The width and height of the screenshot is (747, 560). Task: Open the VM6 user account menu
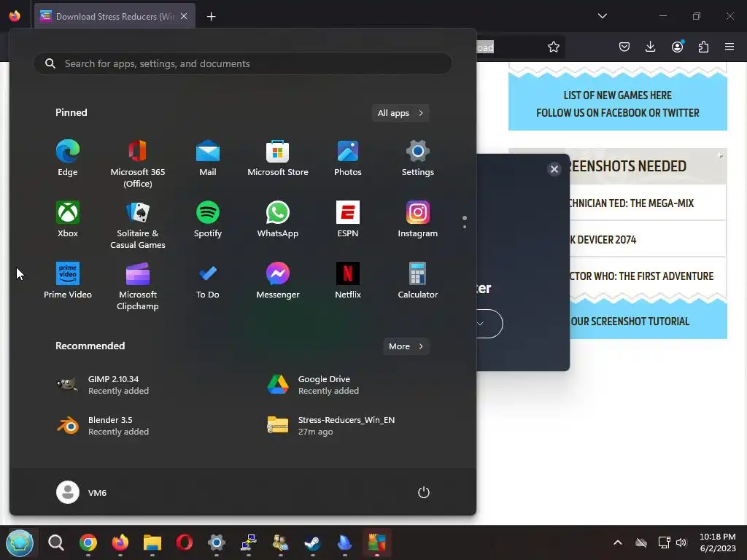tap(82, 492)
